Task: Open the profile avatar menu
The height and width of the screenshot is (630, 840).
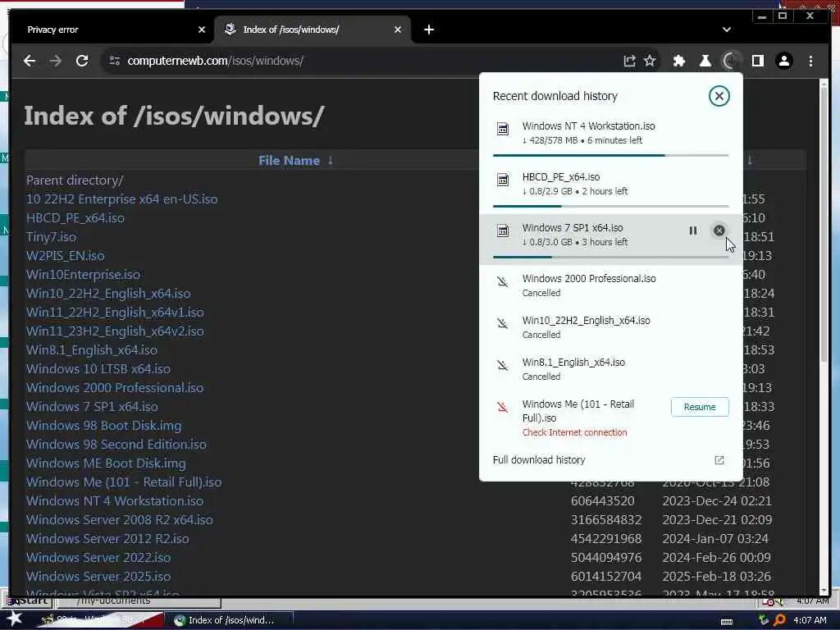Action: click(783, 61)
